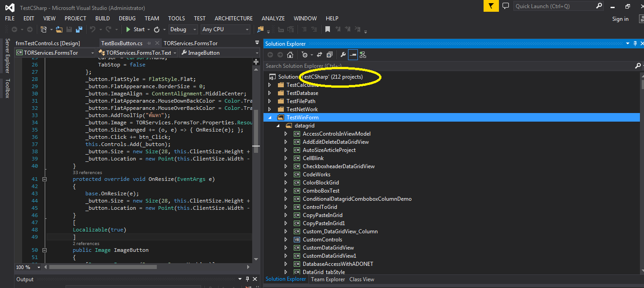Select the AccessControlsInViewModel project
Image resolution: width=644 pixels, height=288 pixels.
pos(337,134)
